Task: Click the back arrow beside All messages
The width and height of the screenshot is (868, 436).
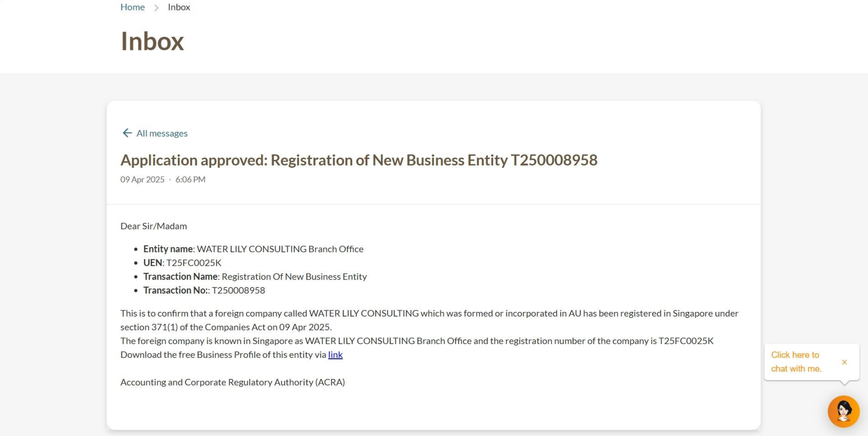Action: [x=127, y=133]
